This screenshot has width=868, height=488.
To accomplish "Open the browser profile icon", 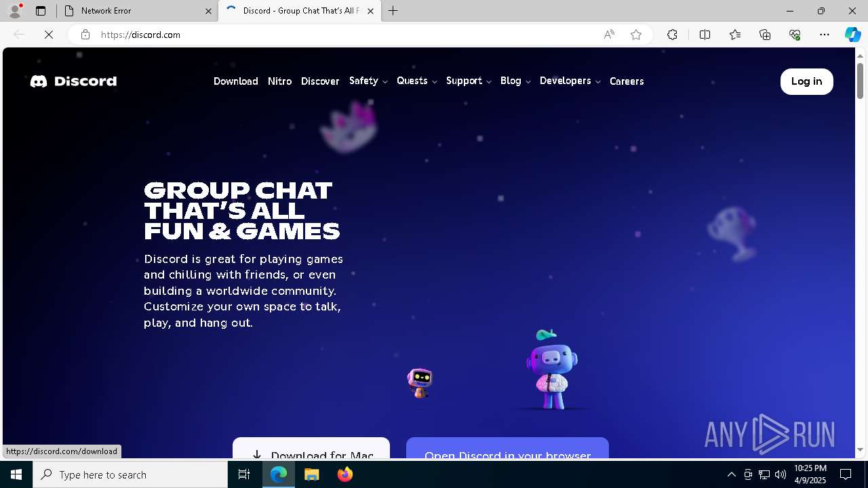I will [x=14, y=11].
